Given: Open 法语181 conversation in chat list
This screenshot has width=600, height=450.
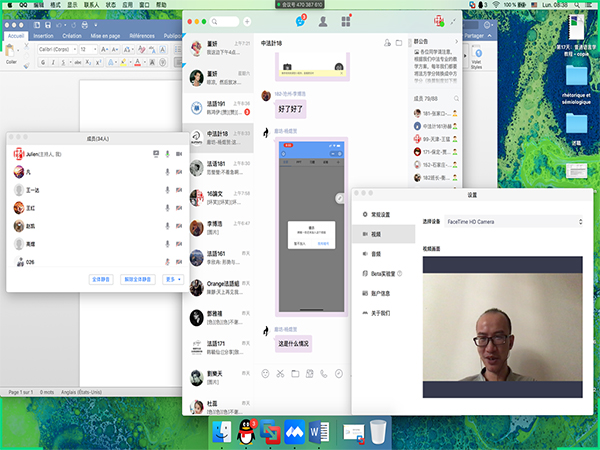Looking at the screenshot, I should coord(218,168).
